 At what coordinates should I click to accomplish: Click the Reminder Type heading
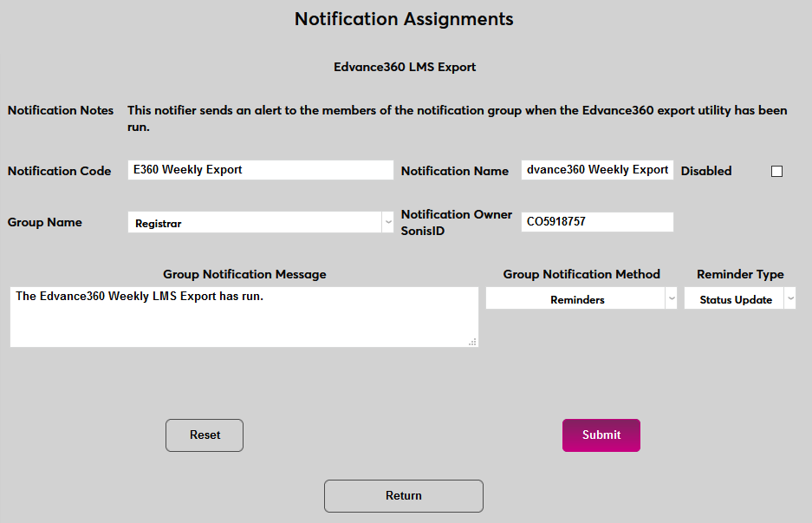pos(740,274)
